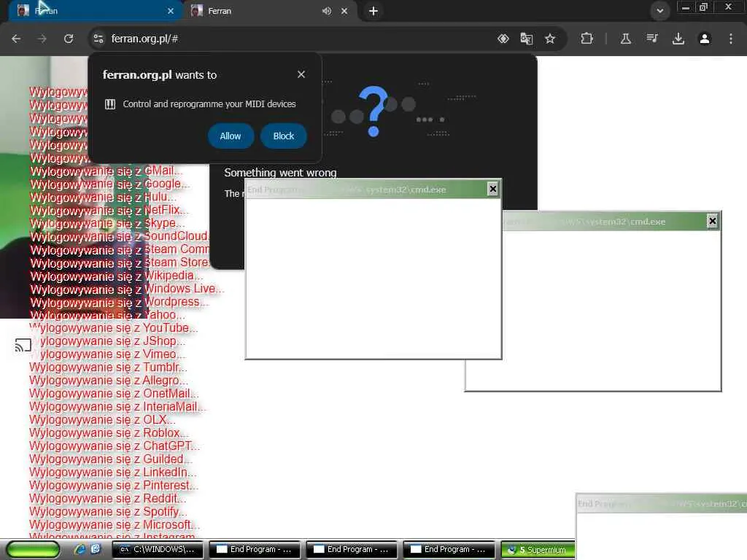Click 'Wylogowywanie się z Windows Live...' text

pyautogui.click(x=127, y=289)
